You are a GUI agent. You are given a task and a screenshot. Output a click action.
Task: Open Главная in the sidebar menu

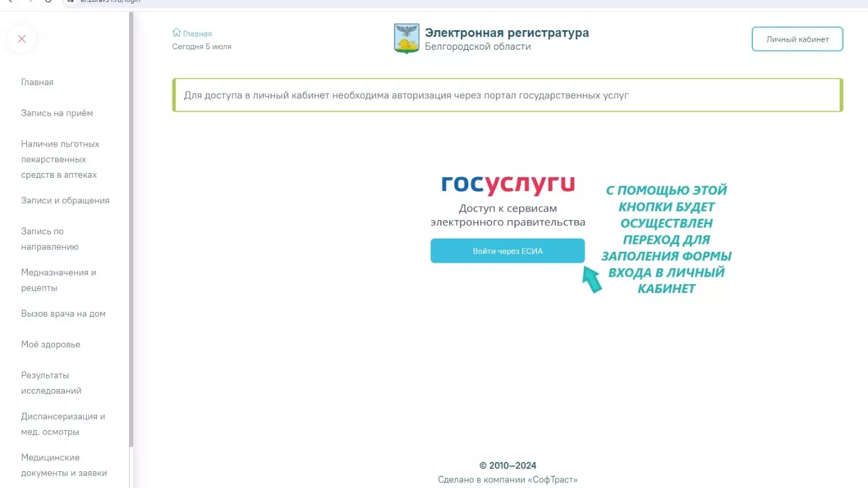click(37, 82)
